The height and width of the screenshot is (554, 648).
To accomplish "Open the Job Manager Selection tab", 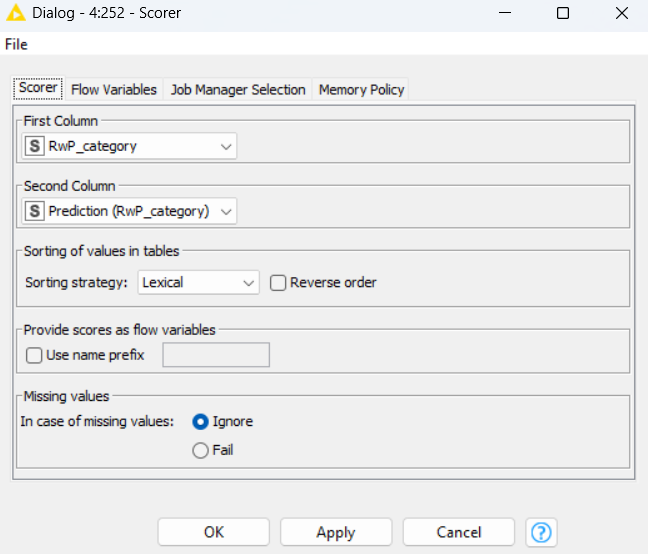I will click(x=238, y=89).
